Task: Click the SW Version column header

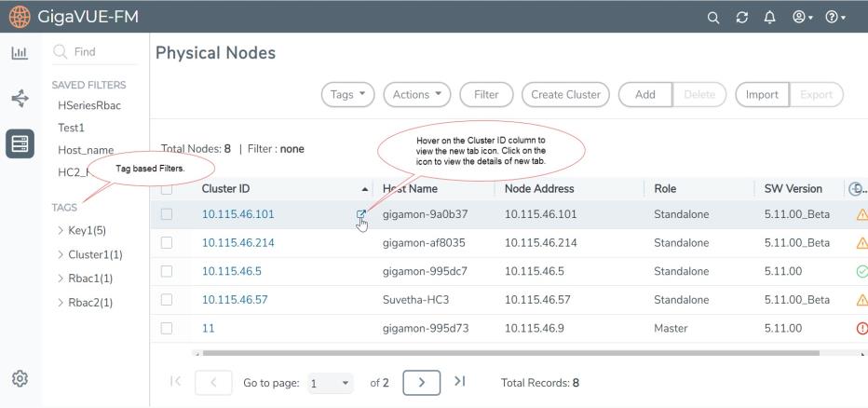Action: pyautogui.click(x=793, y=189)
